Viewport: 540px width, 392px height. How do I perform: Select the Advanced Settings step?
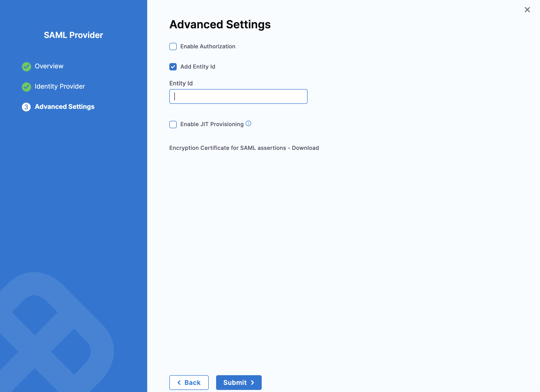coord(65,107)
